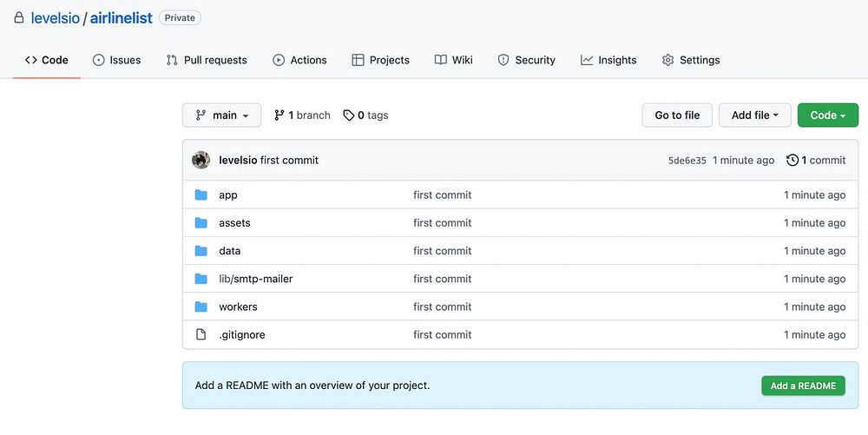Click the branch icon next to 1 branch
Image resolution: width=868 pixels, height=435 pixels.
coord(279,115)
